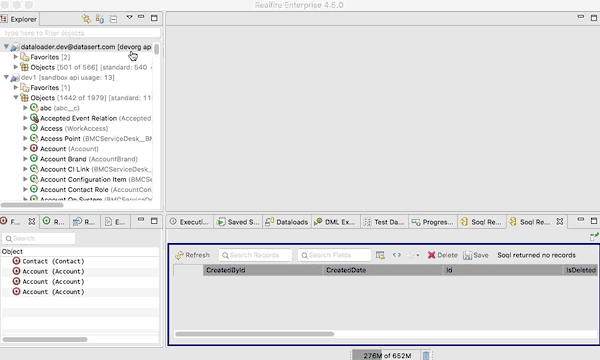Expand the Account Brand object

click(x=25, y=159)
